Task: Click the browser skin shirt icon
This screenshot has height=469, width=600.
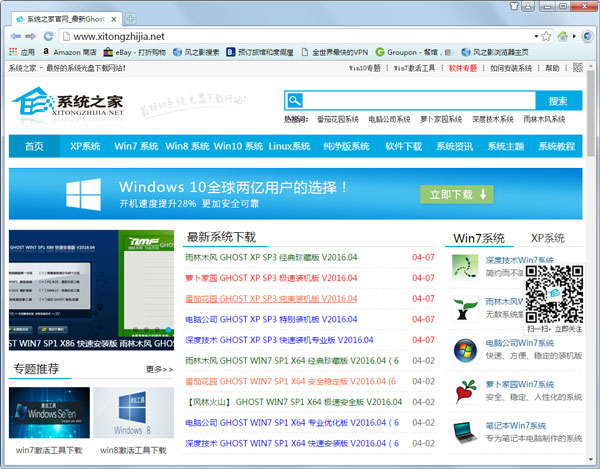Action: (x=514, y=6)
